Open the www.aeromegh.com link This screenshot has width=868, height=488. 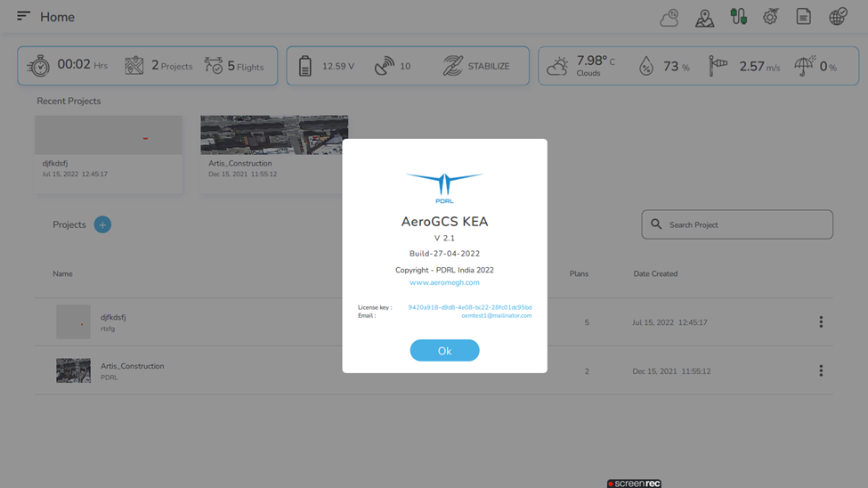pos(444,282)
